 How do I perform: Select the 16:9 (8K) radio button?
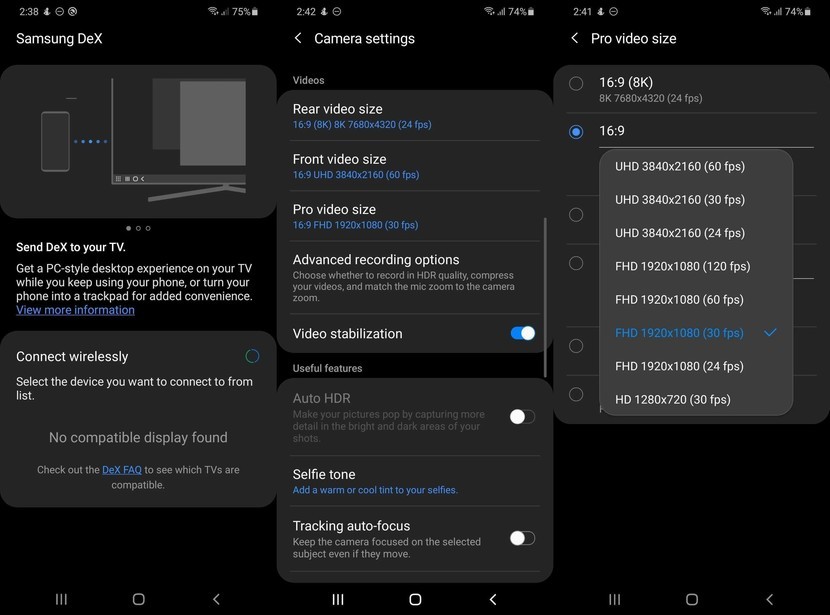pos(577,84)
